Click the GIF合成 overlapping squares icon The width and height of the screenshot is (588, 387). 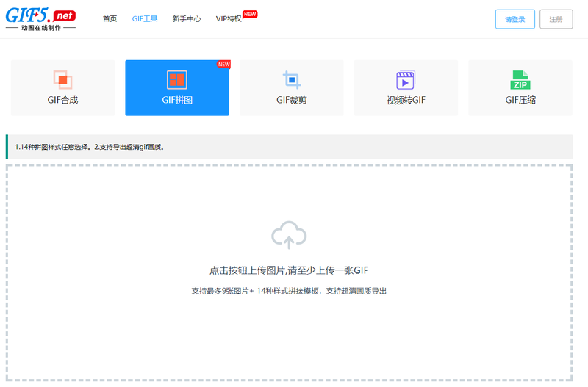pos(62,80)
